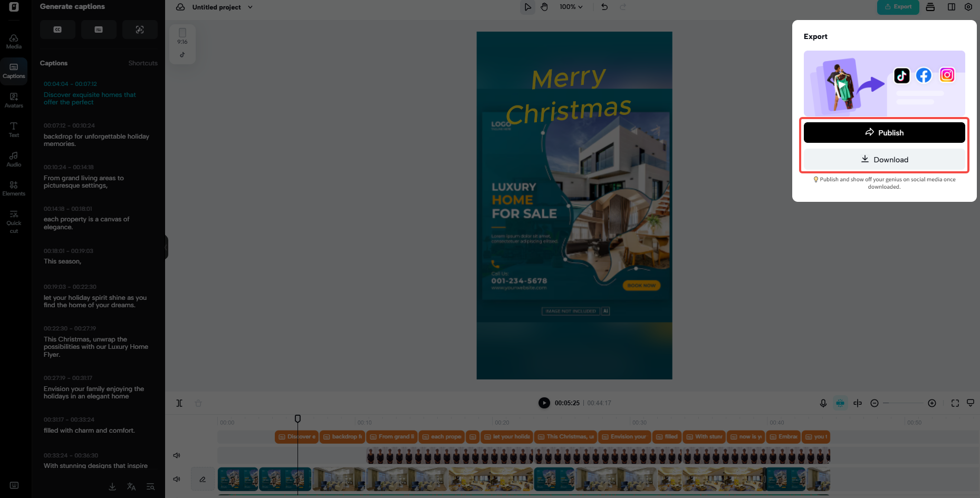Translate captions using the translate icon
980x498 pixels.
[x=131, y=487]
